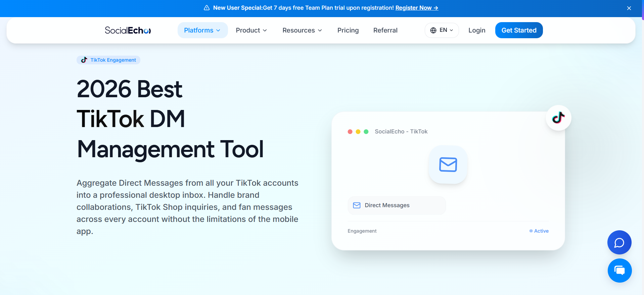Click the "2026 Best TikTok DM Management Tool" heading
This screenshot has height=295, width=644.
(x=170, y=119)
